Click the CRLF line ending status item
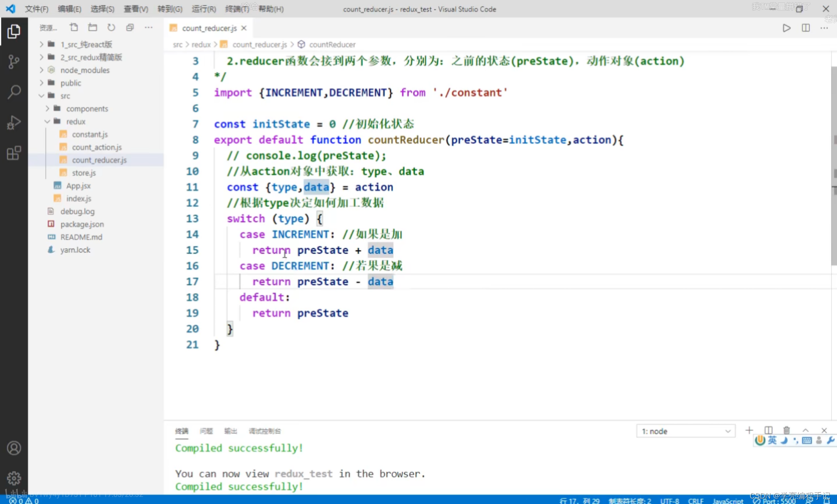 696,501
